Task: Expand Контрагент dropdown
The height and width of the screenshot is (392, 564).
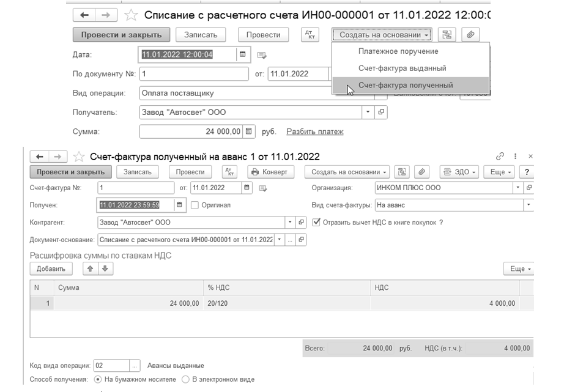Action: 290,222
